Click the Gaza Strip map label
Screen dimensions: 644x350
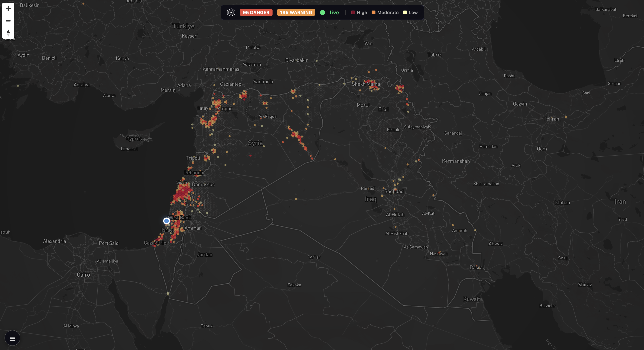click(155, 243)
